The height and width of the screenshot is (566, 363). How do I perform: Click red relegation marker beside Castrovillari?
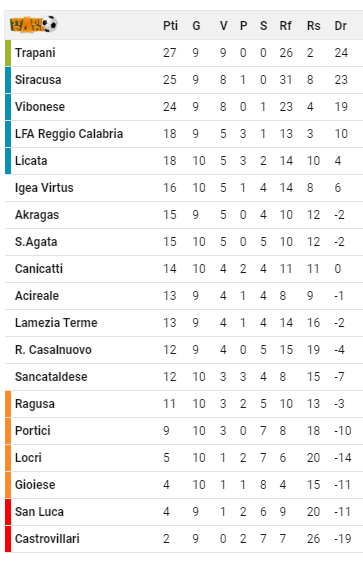(x=8, y=539)
